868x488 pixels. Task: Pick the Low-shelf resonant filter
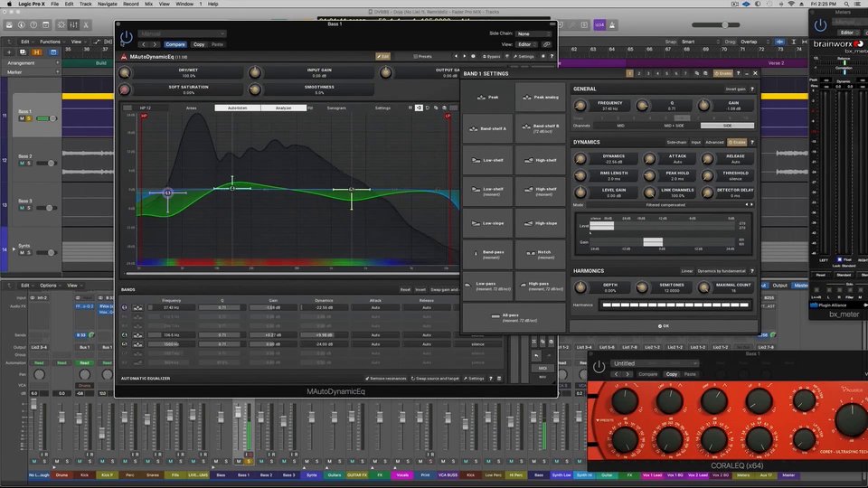click(x=487, y=192)
